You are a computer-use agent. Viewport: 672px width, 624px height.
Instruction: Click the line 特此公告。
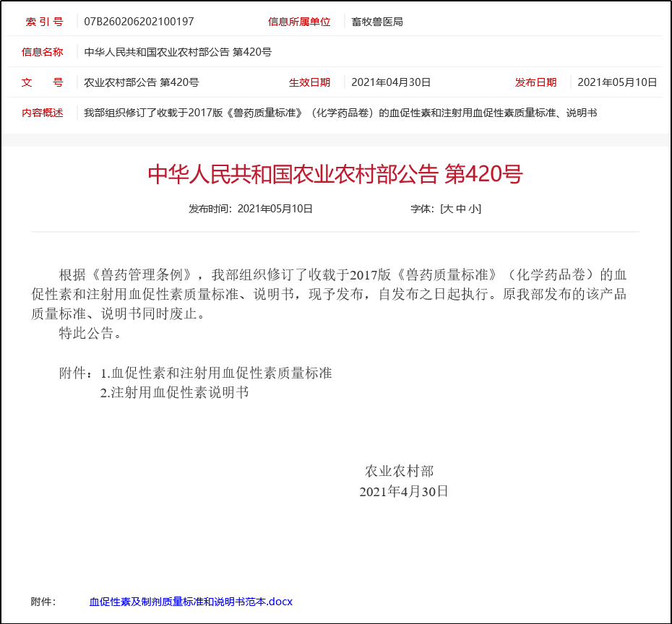(90, 333)
